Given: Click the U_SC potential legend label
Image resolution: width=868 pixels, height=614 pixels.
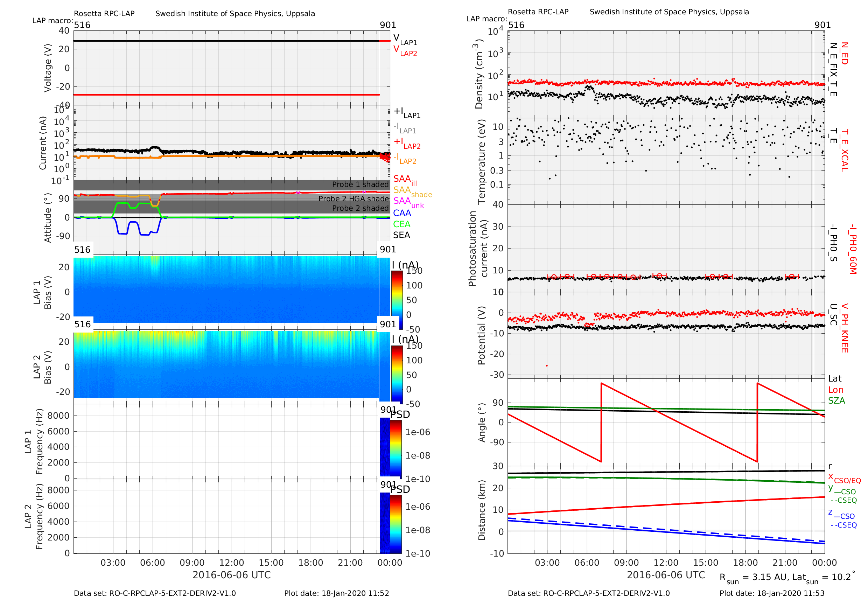Looking at the screenshot, I should coord(833,314).
